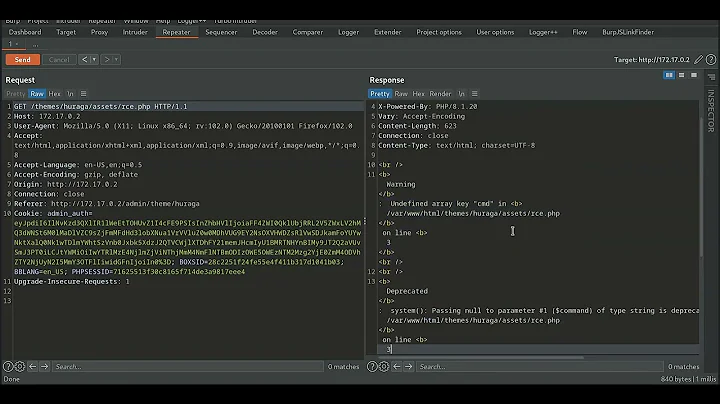Click the Target: http://172.17.0.2 label
Image resolution: width=720 pixels, height=404 pixels.
tap(652, 60)
